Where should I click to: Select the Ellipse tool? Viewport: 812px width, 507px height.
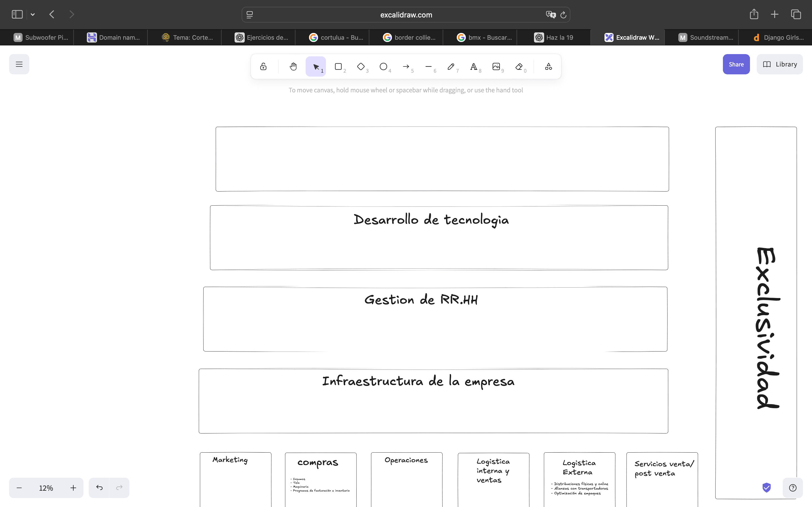(x=383, y=66)
